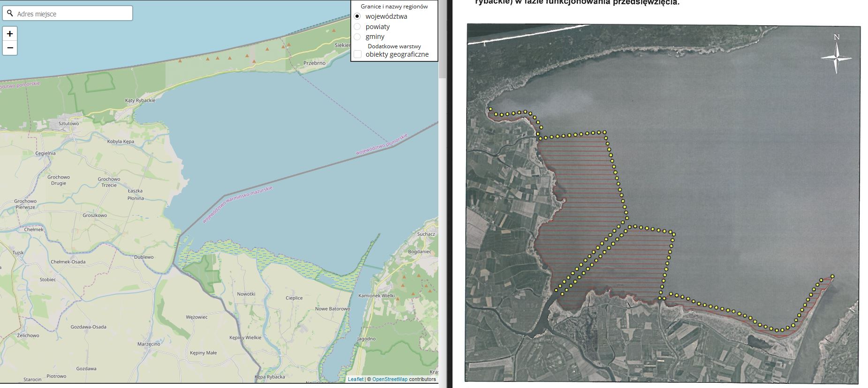Click the Kąty Rybackie place label
Image resolution: width=868 pixels, height=388 pixels.
pyautogui.click(x=140, y=100)
